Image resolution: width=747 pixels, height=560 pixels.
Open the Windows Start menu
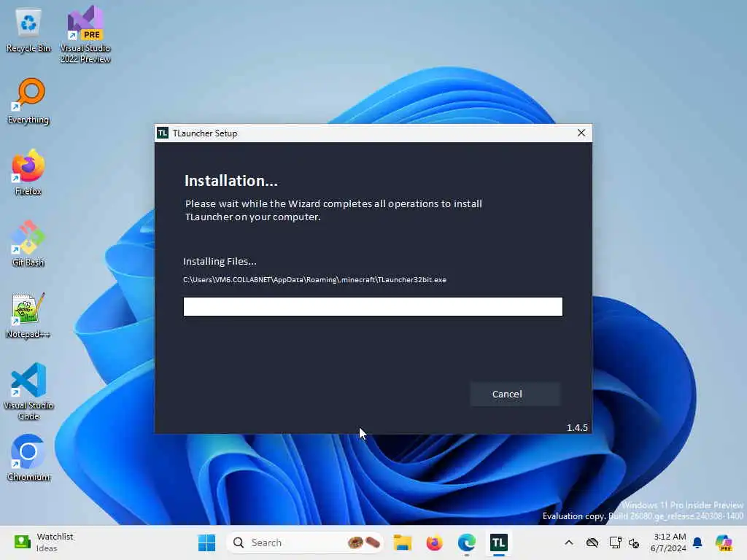point(206,542)
